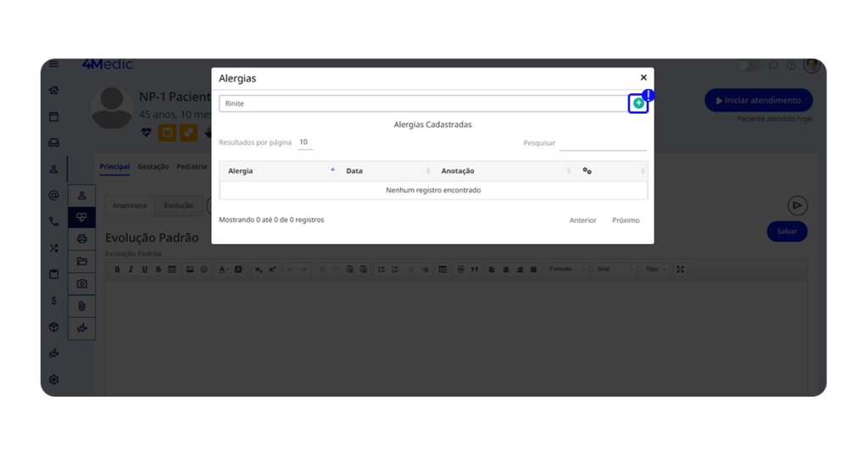Viewport: 868px width, 456px height.
Task: Sort table by Data column
Action: pos(387,171)
